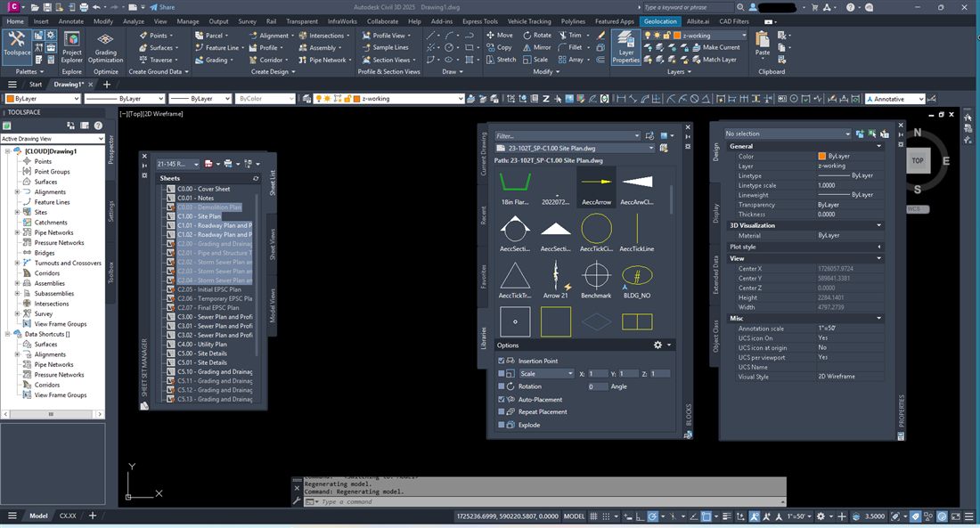Screen dimensions: 980x528
Task: Toggle the Scale checkbox in block options
Action: point(502,374)
